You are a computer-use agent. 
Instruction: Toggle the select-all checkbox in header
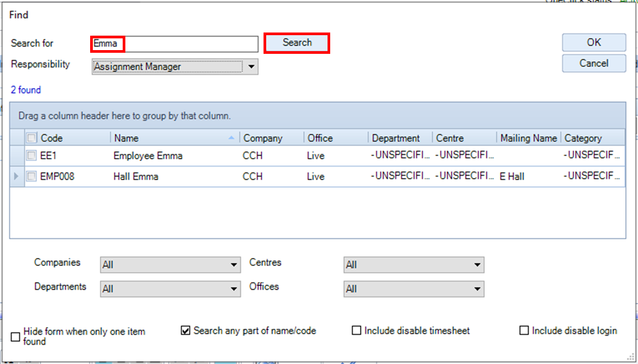coord(31,138)
